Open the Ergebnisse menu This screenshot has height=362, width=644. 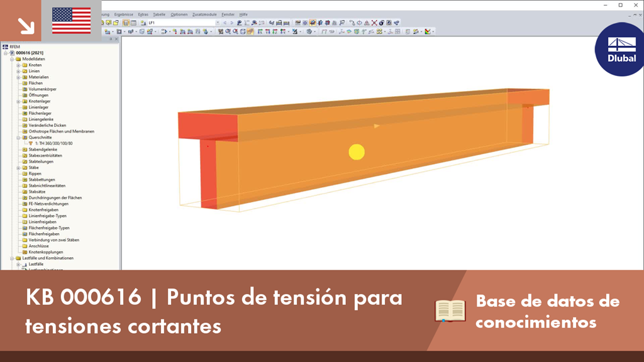124,14
